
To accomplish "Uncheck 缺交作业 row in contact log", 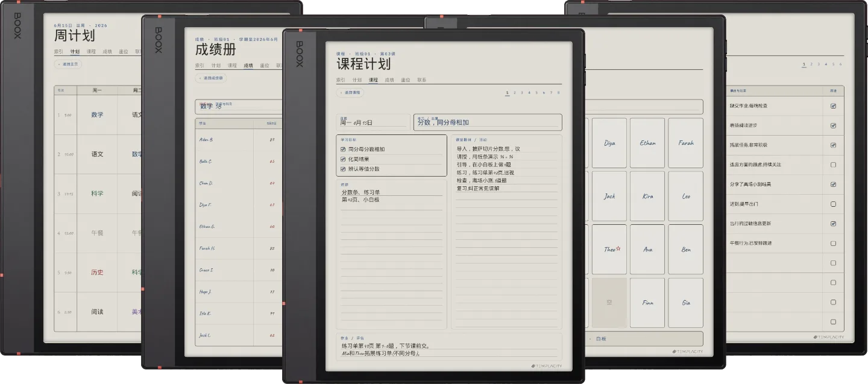I will tap(833, 105).
